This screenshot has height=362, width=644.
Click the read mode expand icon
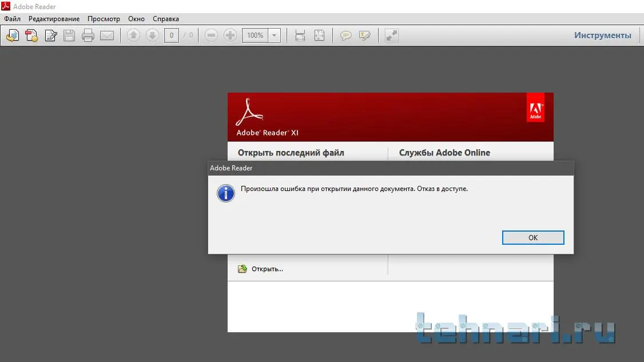pos(391,35)
